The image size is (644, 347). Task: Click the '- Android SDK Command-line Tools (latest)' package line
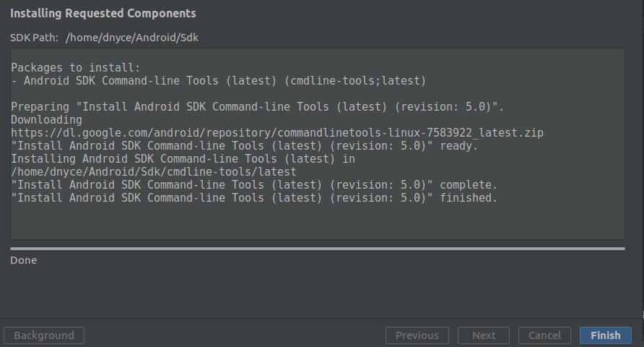coord(219,80)
